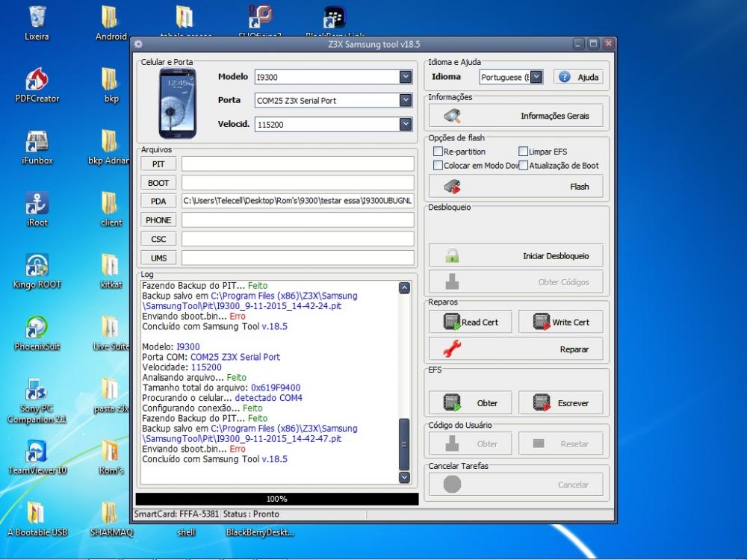Browse for a PIT file
Viewport: 747px width, 560px height.
tap(158, 164)
